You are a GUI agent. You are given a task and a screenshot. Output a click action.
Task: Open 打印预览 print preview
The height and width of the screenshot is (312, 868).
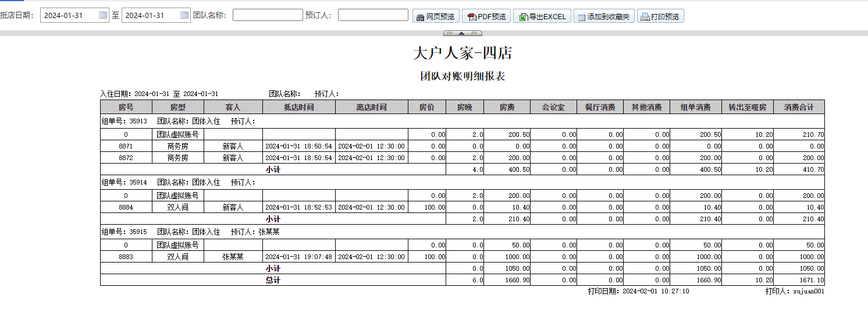(660, 16)
